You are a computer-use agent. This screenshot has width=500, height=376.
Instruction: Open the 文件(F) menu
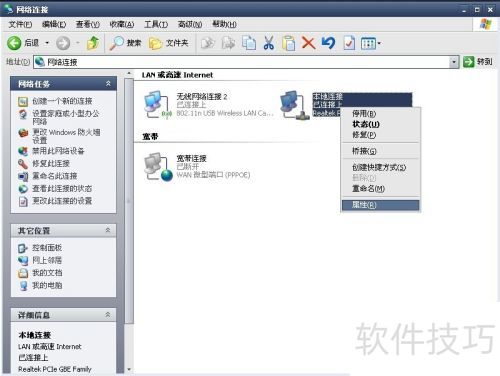tap(20, 24)
